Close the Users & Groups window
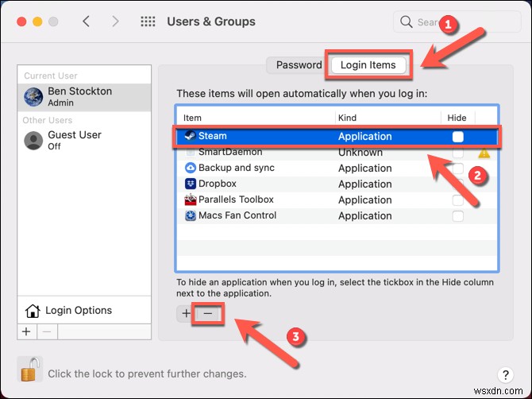Screen dimensions: 532x399 (21, 21)
